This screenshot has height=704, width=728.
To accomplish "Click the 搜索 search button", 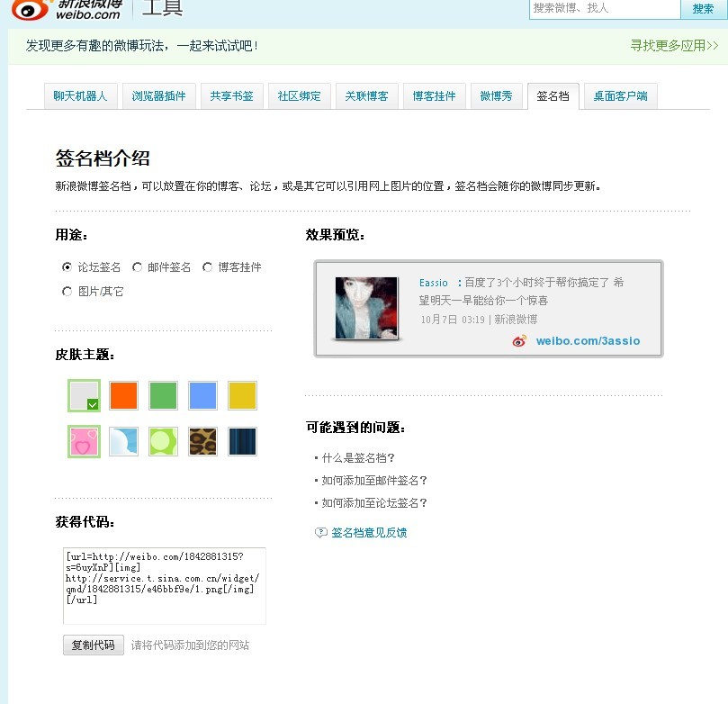I will 703,9.
